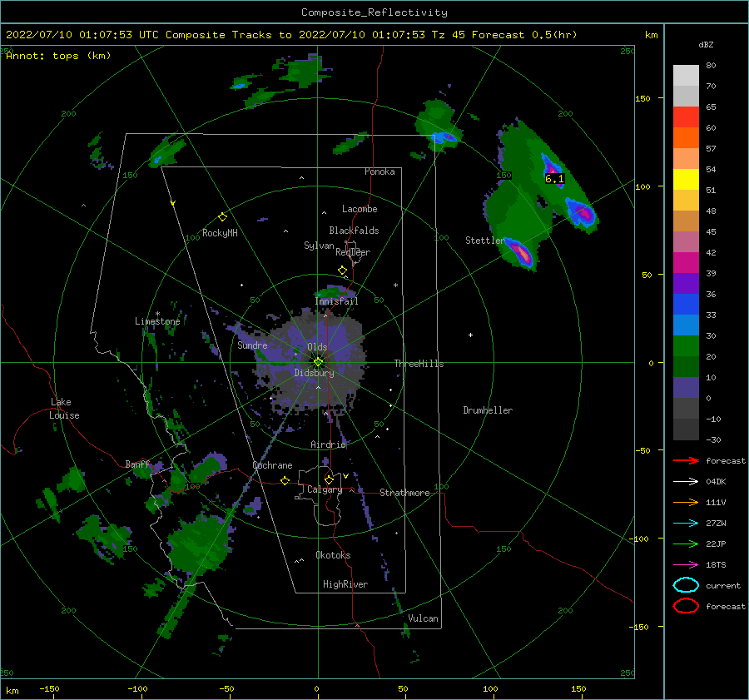Viewport: 749px width, 700px height.
Task: Click the 18TS legend text
Action: 716,565
